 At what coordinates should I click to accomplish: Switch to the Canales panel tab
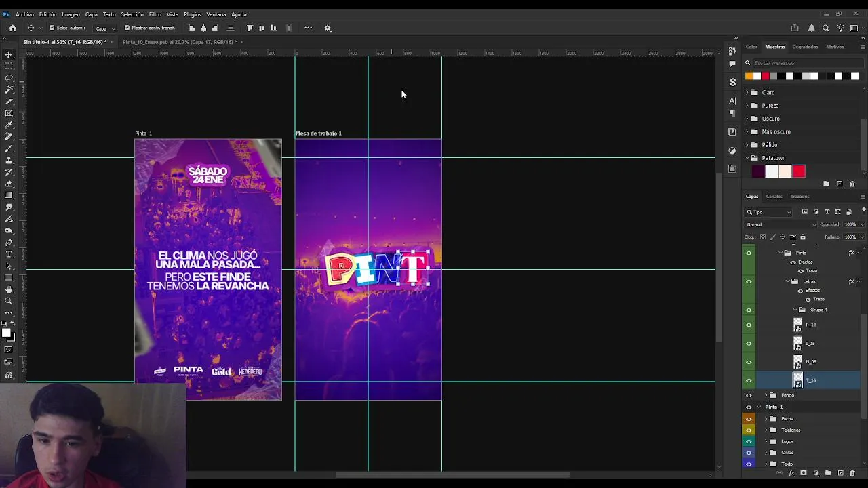click(774, 197)
